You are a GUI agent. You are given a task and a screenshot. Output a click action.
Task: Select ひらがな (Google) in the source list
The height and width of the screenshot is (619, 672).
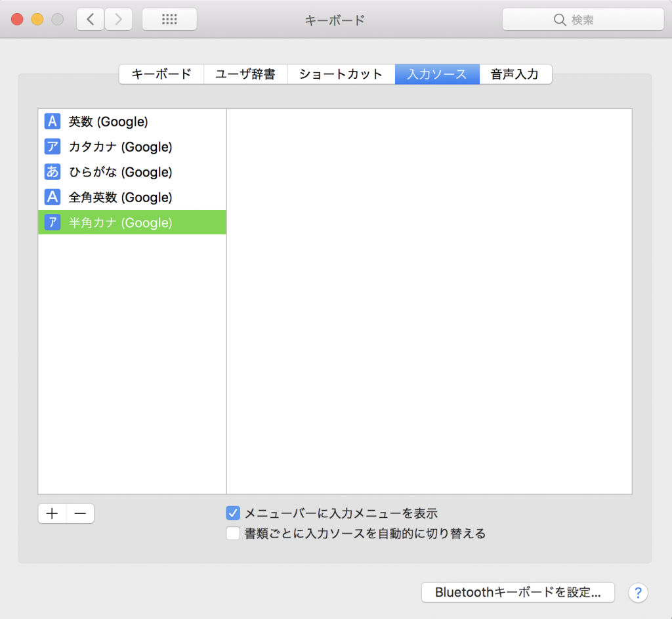[x=120, y=172]
